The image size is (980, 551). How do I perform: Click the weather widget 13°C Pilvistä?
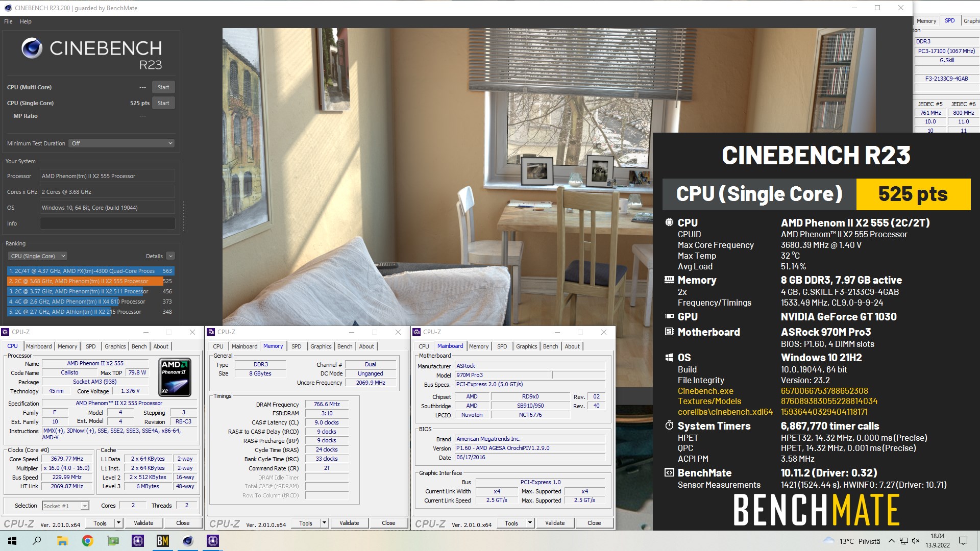tap(852, 541)
